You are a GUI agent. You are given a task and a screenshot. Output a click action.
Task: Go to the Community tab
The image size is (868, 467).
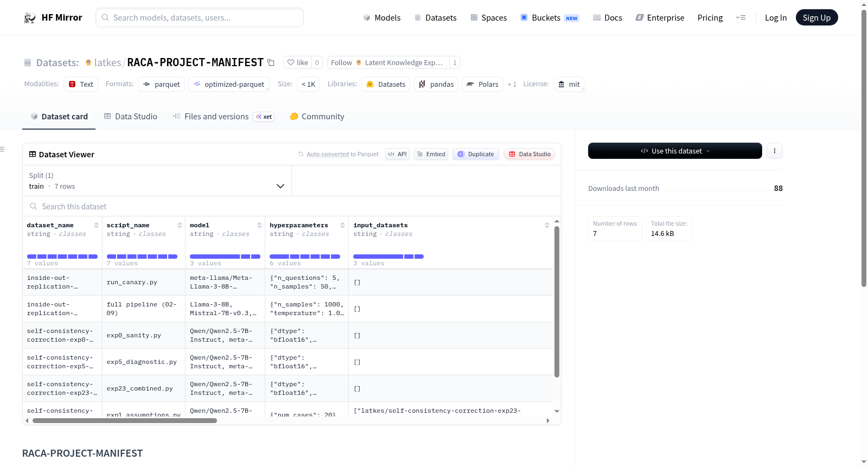(317, 117)
